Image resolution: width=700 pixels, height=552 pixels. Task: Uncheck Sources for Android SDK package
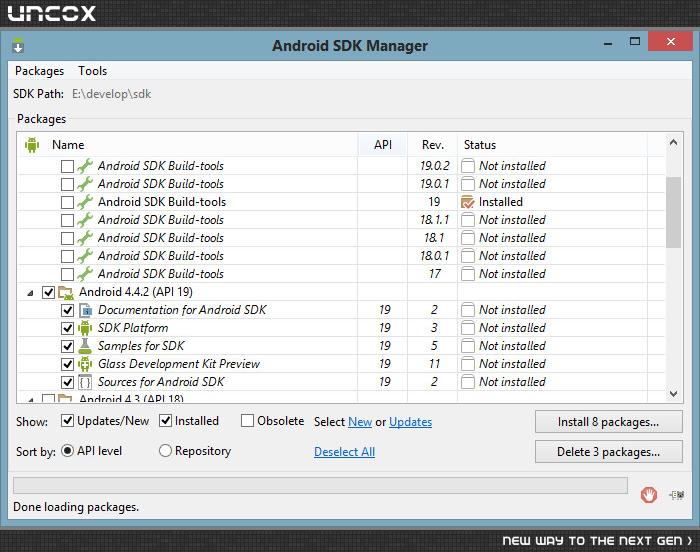[67, 382]
